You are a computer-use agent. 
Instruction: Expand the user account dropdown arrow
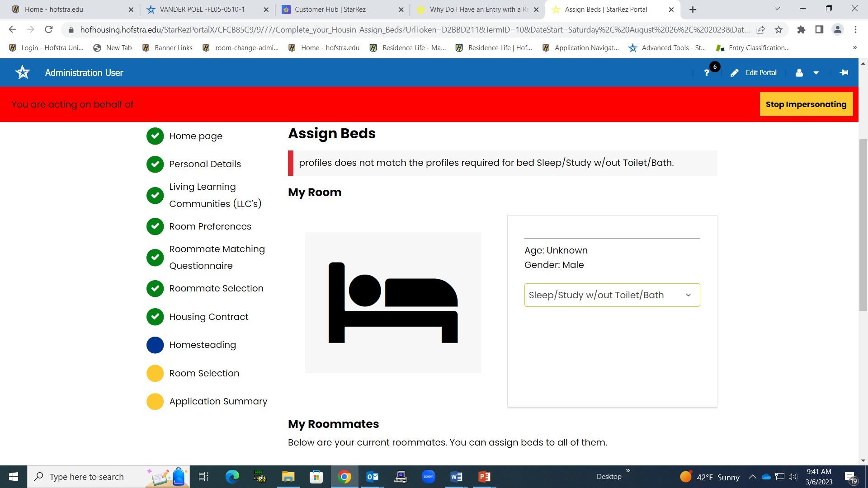tap(816, 73)
